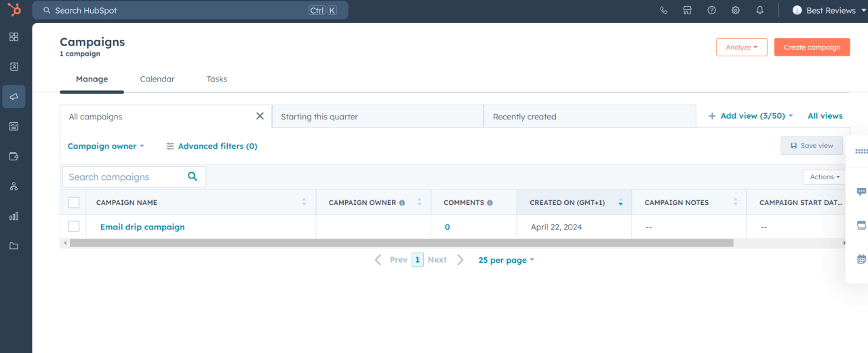Focus the Search HubSpot field
The height and width of the screenshot is (353, 868).
point(191,10)
